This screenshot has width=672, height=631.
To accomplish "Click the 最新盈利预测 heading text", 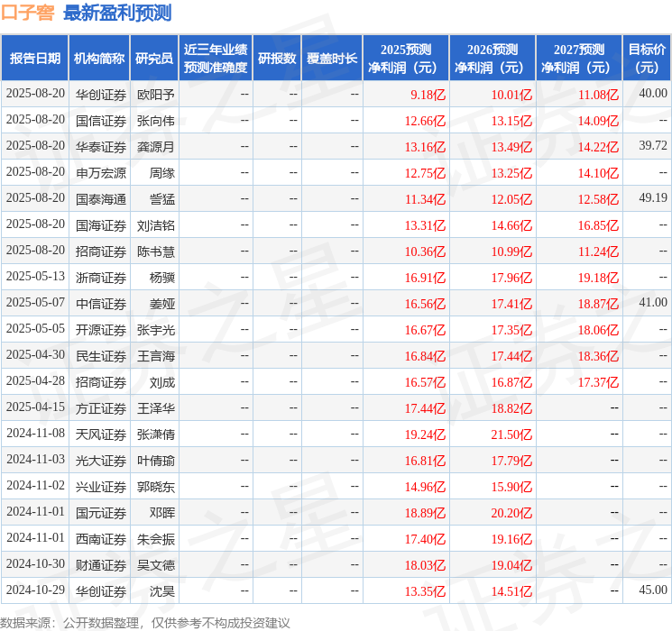I will tap(117, 13).
